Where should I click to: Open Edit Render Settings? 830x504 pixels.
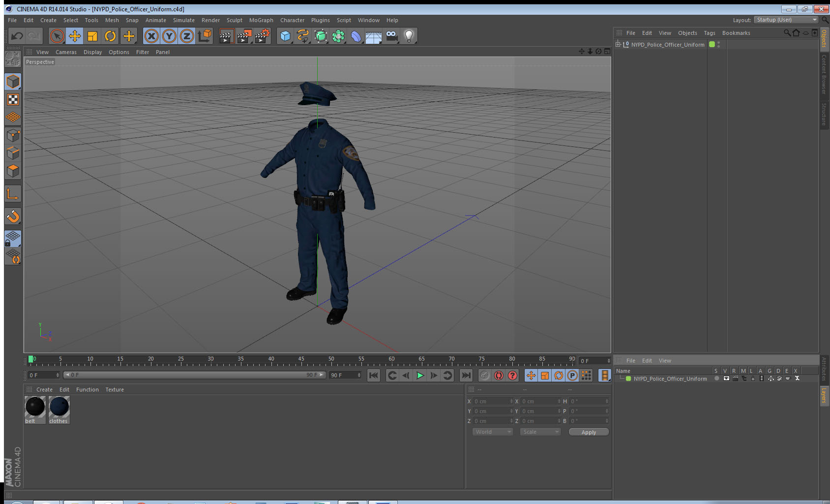(x=262, y=36)
